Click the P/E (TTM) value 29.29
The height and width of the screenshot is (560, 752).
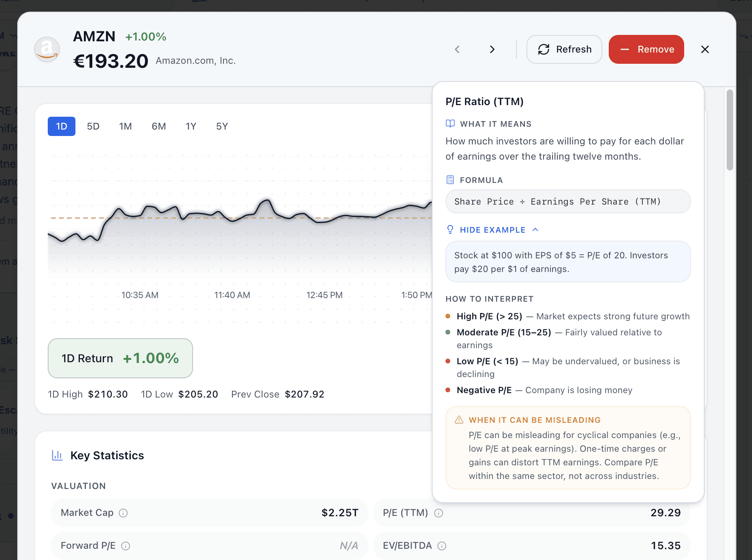coord(666,513)
